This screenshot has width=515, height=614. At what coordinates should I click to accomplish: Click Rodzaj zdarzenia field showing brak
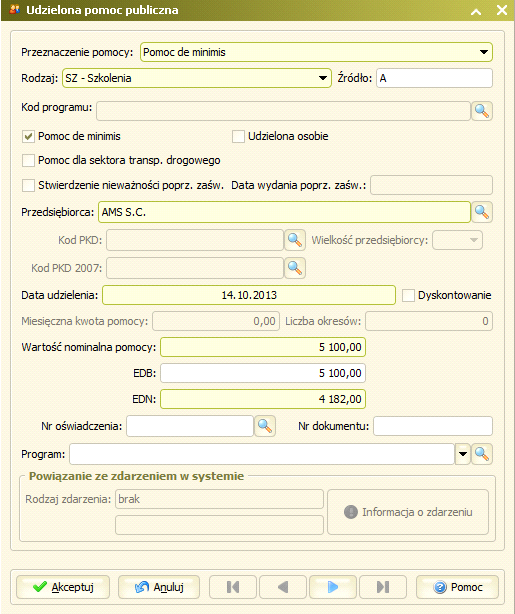pyautogui.click(x=219, y=499)
